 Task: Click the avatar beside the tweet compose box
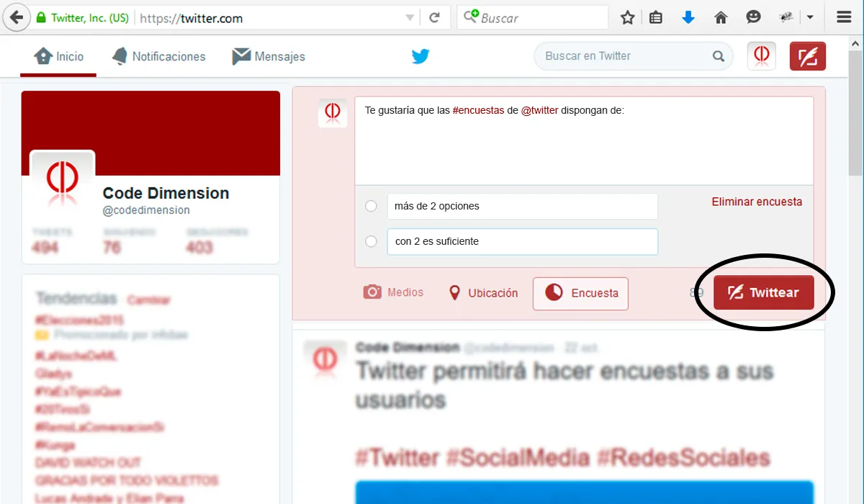pyautogui.click(x=333, y=113)
